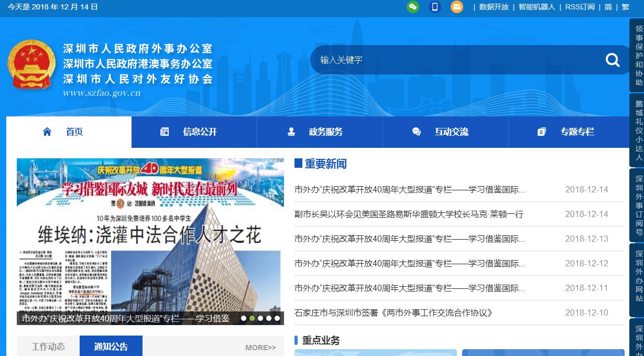This screenshot has width=644, height=356.
Task: Open the 领事保护和协助 side panel
Action: (x=638, y=56)
